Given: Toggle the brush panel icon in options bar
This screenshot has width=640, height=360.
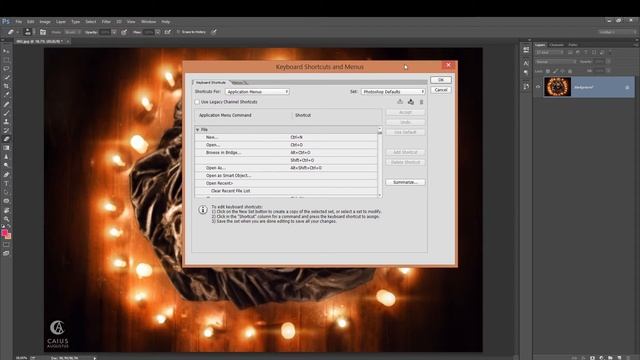Looking at the screenshot, I should (43, 32).
